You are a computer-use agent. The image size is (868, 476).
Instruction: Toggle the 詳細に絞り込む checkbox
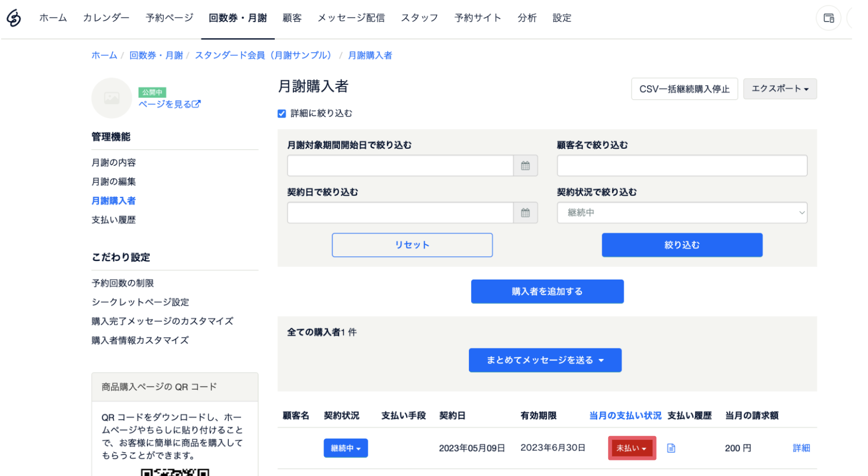click(282, 114)
